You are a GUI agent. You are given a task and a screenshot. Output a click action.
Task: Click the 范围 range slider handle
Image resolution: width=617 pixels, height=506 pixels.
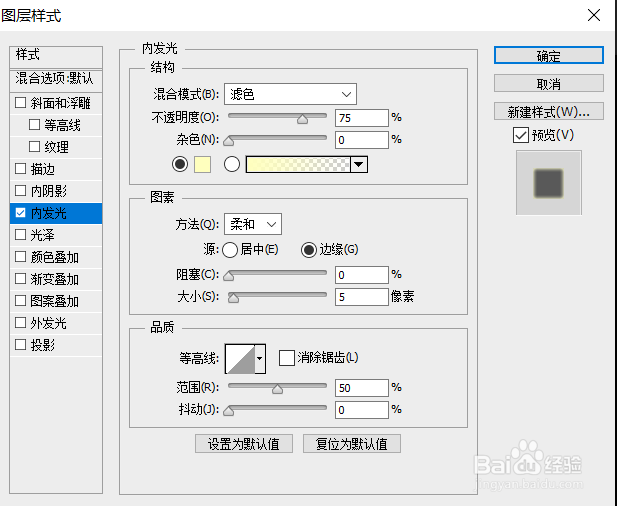tap(277, 389)
